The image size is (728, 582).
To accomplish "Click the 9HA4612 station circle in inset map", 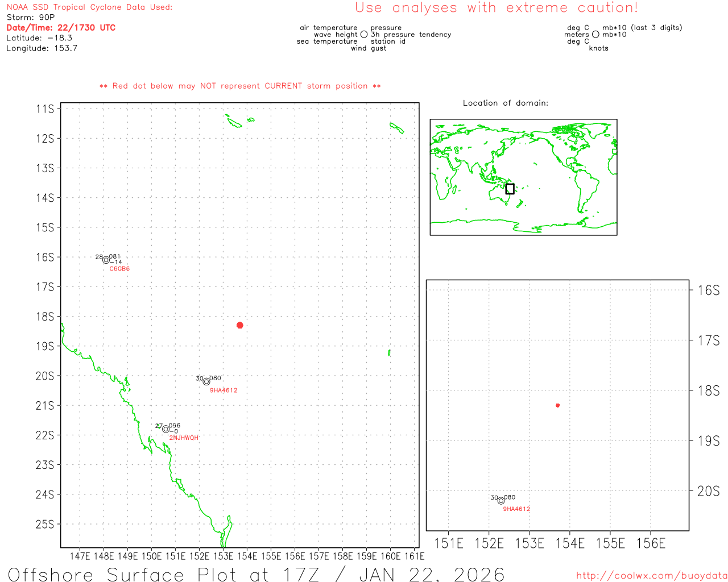I will [501, 501].
